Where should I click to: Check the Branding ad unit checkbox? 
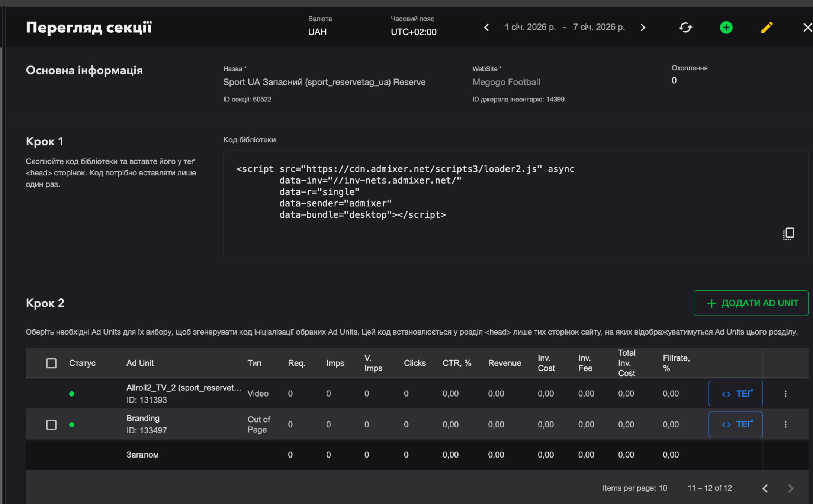tap(51, 424)
